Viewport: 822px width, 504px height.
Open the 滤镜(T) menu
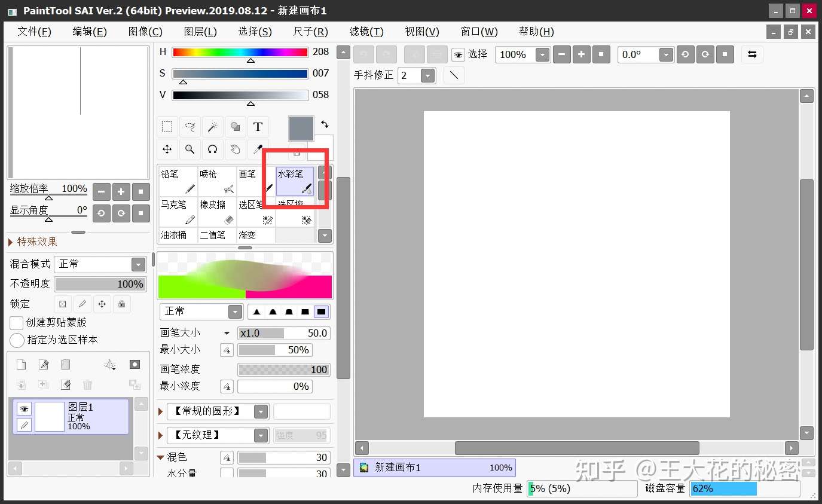pos(365,31)
